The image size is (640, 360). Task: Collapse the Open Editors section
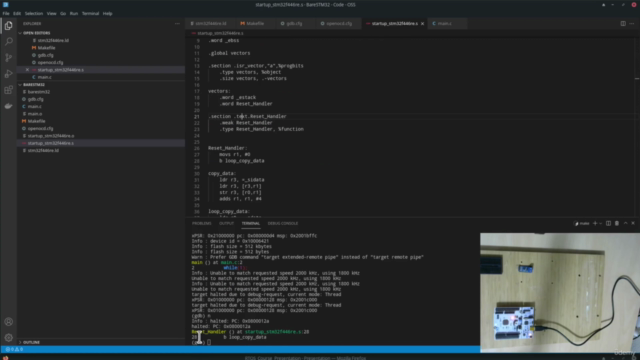click(36, 33)
